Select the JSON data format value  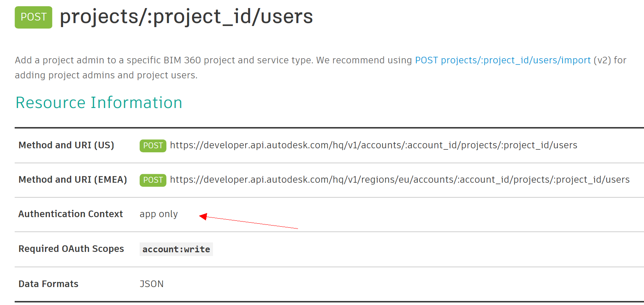pos(151,284)
